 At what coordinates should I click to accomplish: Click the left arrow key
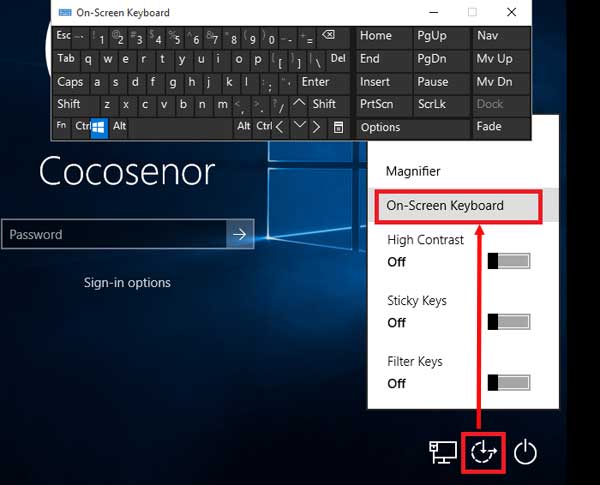point(280,127)
